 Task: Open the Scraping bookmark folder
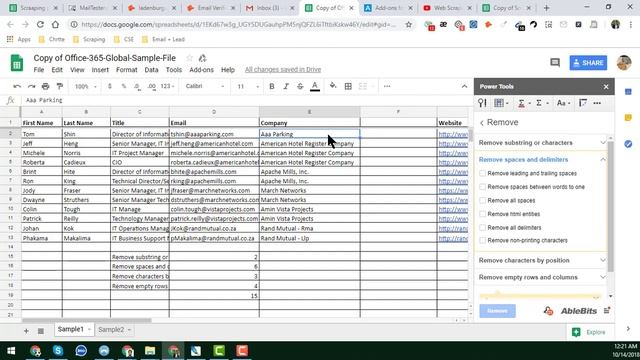pyautogui.click(x=89, y=40)
